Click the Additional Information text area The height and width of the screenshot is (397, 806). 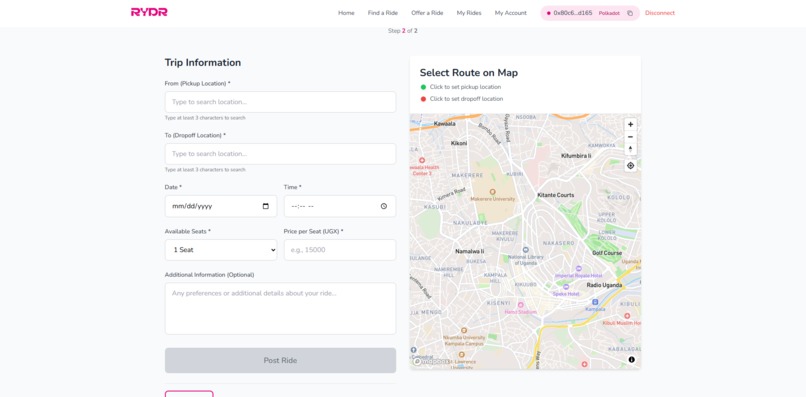[x=280, y=309]
